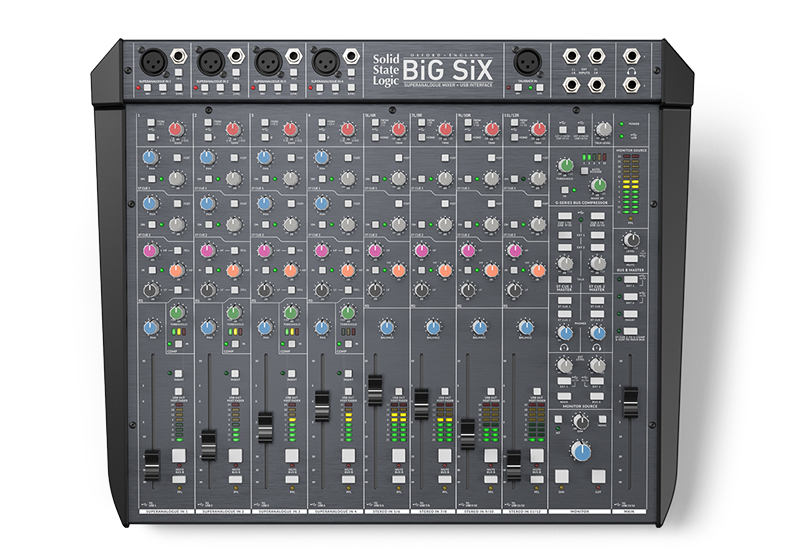Screen dimensions: 800x560
Task: Click channel 1 pink HF EQ knob
Action: click(150, 250)
